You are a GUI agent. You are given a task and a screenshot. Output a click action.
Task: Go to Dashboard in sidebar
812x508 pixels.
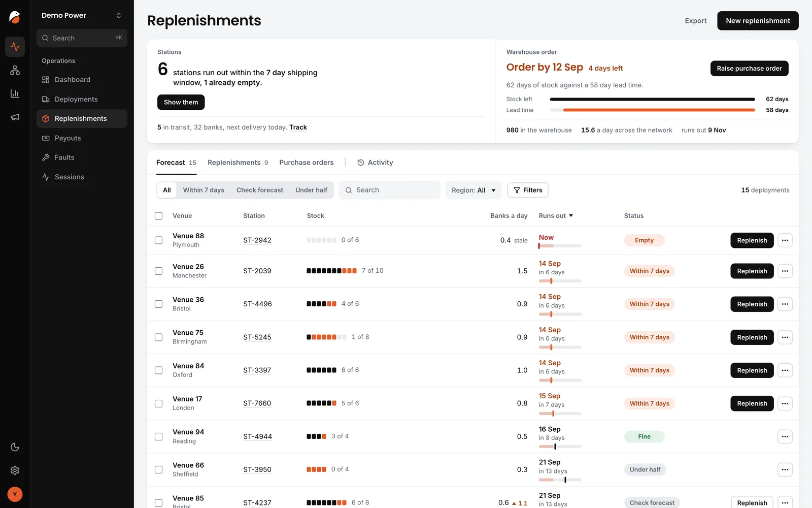[82, 80]
